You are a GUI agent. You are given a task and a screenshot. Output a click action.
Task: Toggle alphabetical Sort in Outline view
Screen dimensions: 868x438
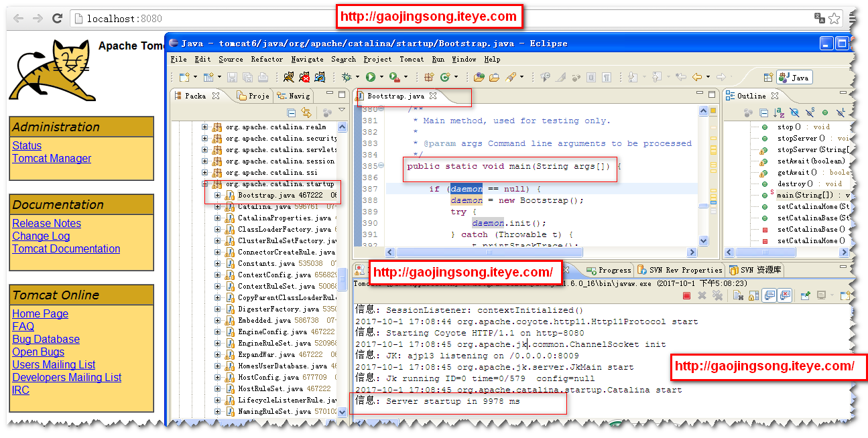point(779,113)
